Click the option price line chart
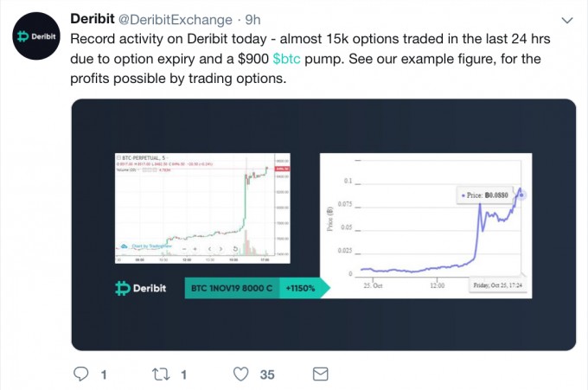The width and height of the screenshot is (588, 390). 425,226
